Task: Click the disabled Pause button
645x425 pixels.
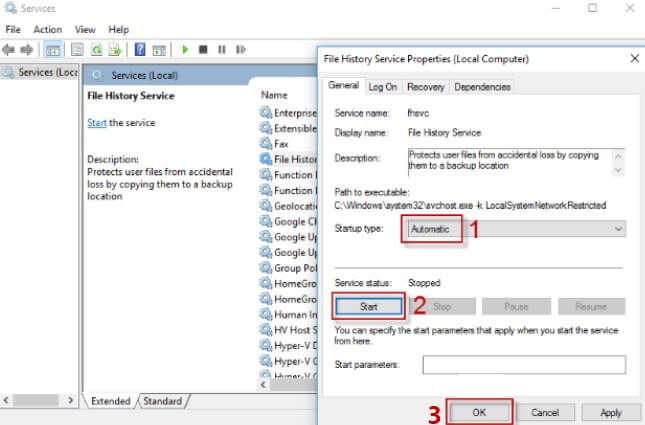Action: 516,307
